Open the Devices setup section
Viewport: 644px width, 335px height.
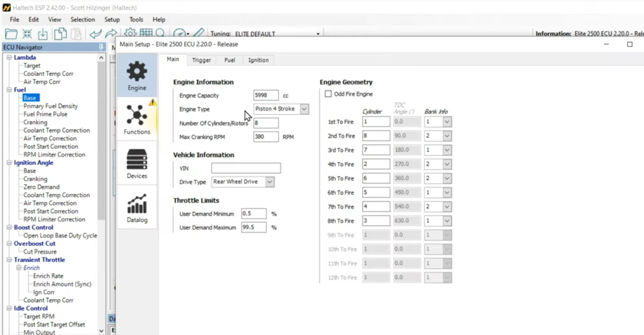(137, 163)
